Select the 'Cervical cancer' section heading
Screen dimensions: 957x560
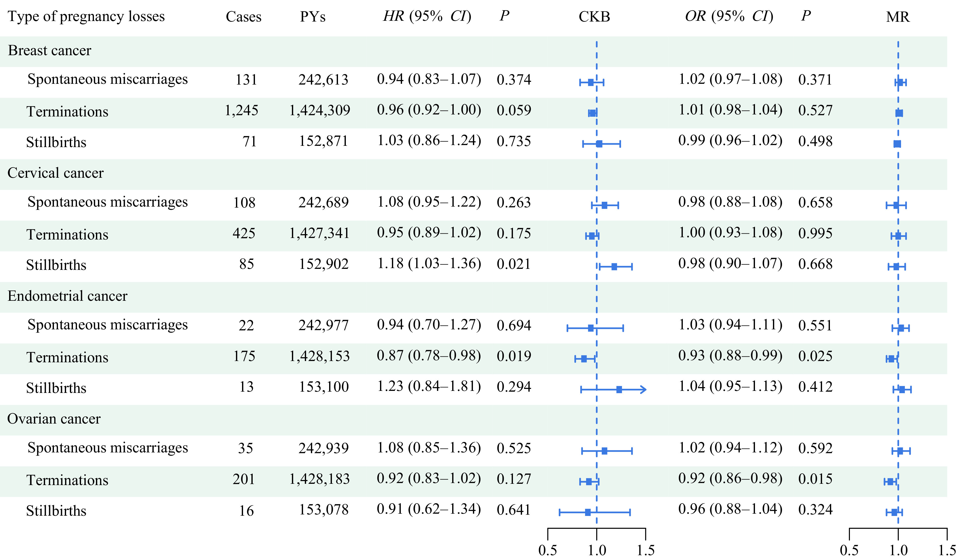pos(55,173)
